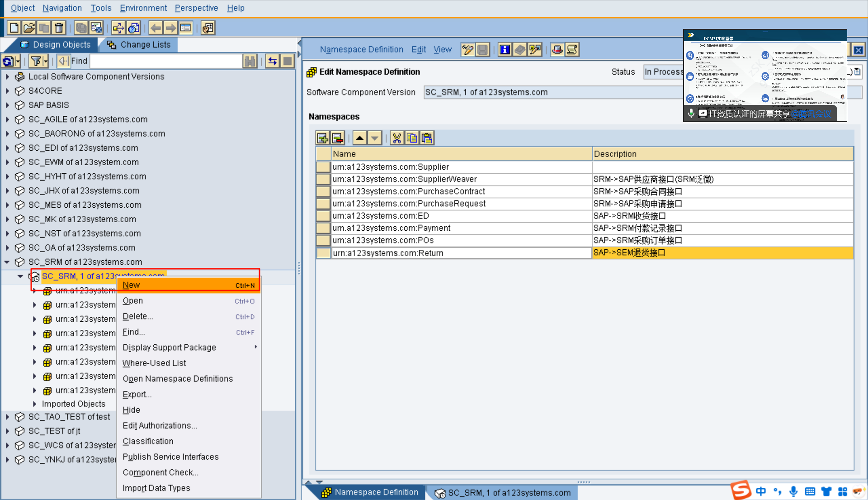
Task: Expand the SAP BASIS tree node
Action: click(7, 105)
